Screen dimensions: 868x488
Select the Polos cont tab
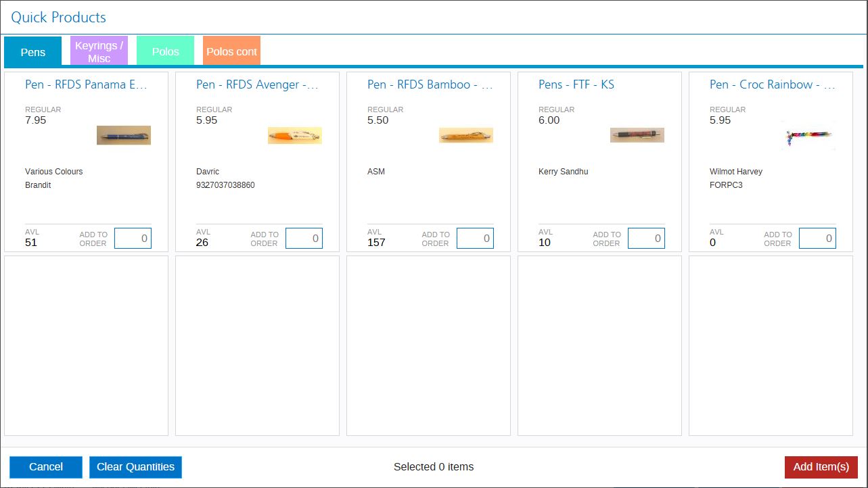coord(231,50)
